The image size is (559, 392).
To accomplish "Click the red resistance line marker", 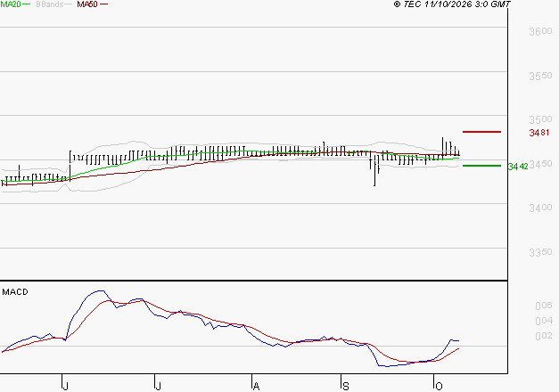I will pyautogui.click(x=481, y=132).
